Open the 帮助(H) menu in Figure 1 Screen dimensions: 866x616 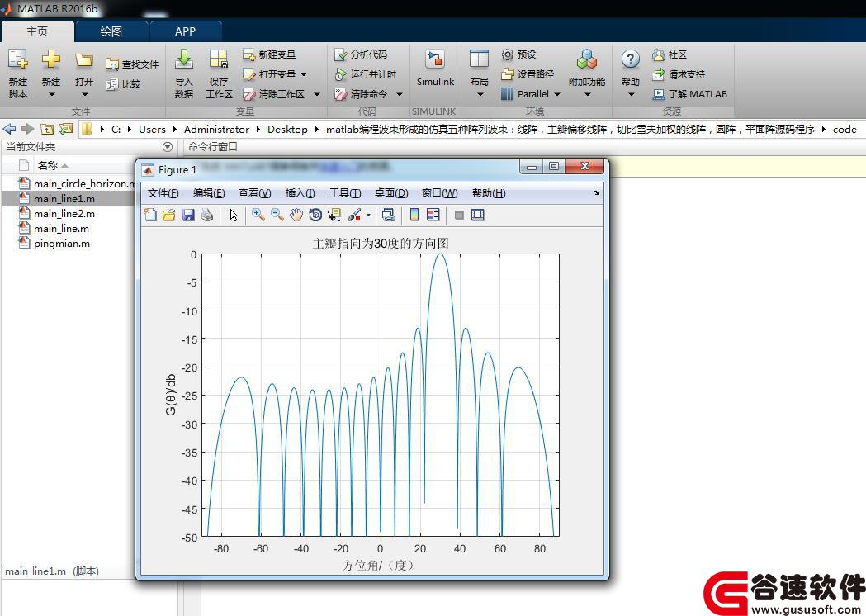coord(489,193)
